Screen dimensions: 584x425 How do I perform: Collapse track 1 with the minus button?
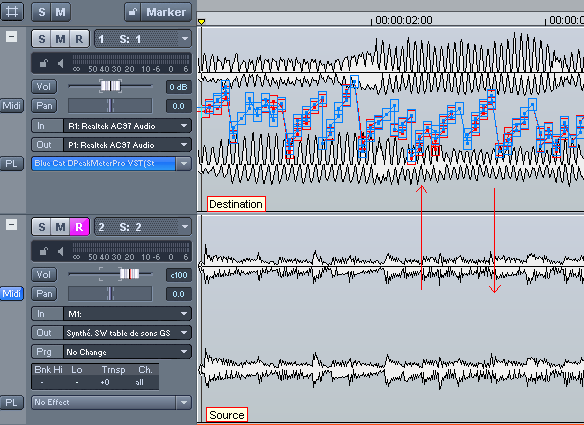click(12, 37)
